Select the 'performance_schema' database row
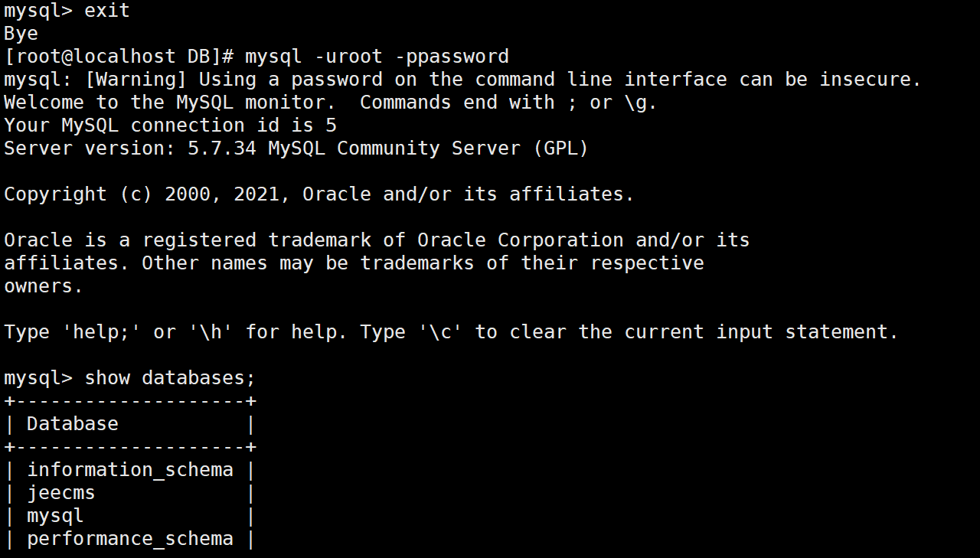This screenshot has height=558, width=980. pos(130,539)
